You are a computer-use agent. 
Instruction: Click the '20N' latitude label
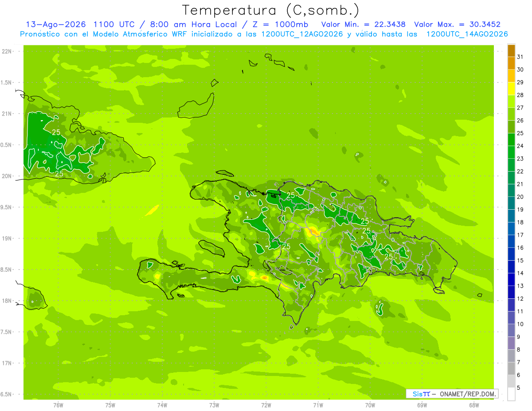[x=7, y=176]
